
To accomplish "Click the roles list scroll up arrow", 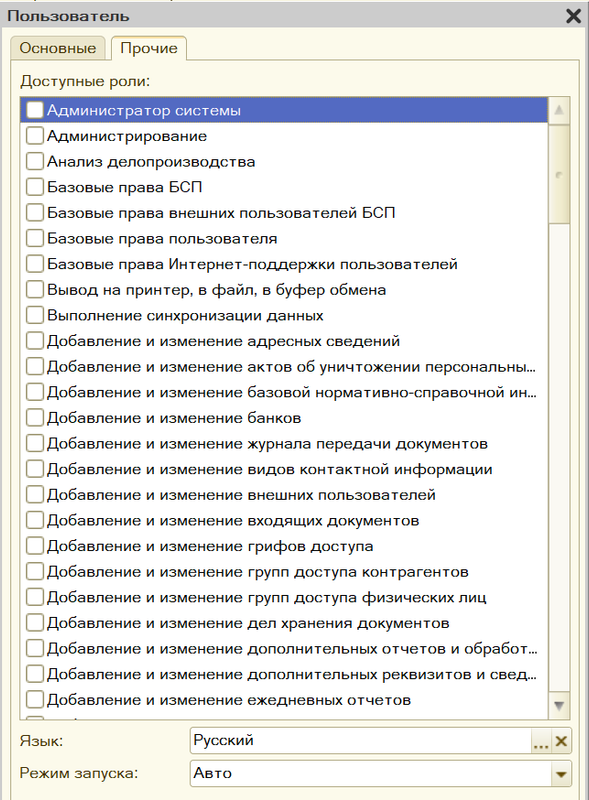I will (x=559, y=110).
